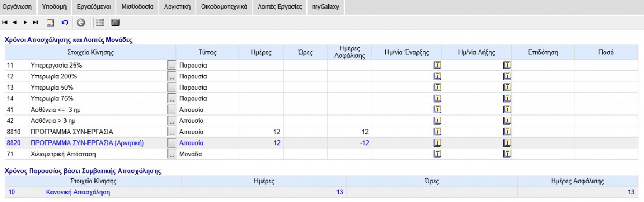Open lookup button for Χιλιομετρική Απόσταση row
This screenshot has height=202, width=644.
coord(172,154)
